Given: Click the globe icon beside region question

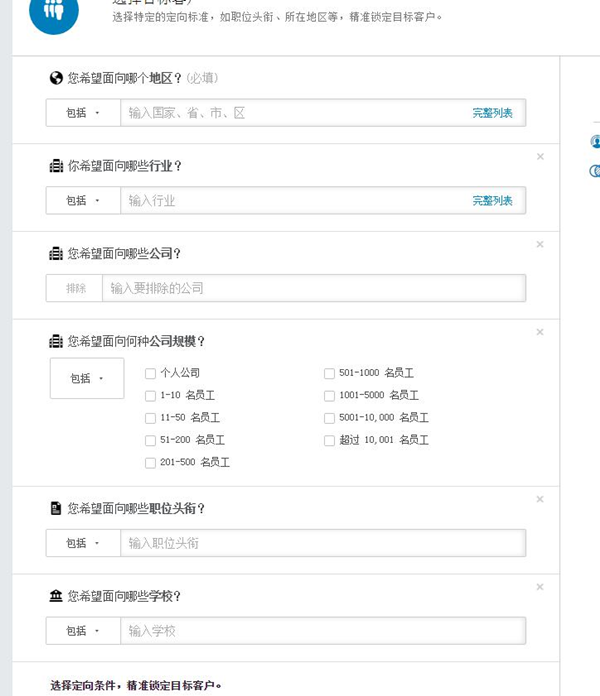Looking at the screenshot, I should (x=56, y=78).
